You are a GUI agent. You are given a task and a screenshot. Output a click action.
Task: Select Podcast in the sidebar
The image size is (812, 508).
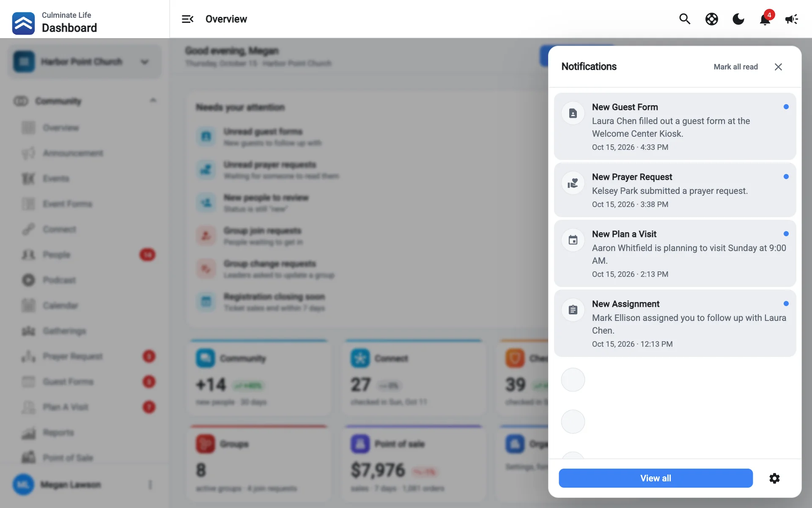point(85,280)
